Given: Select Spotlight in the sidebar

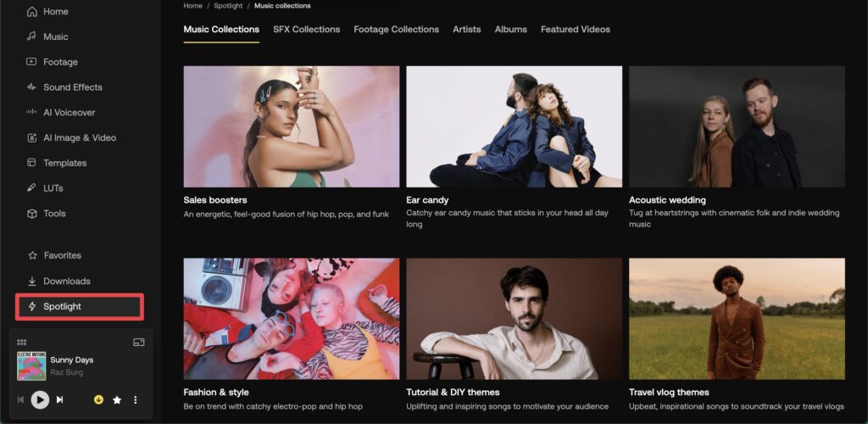Looking at the screenshot, I should coord(80,307).
